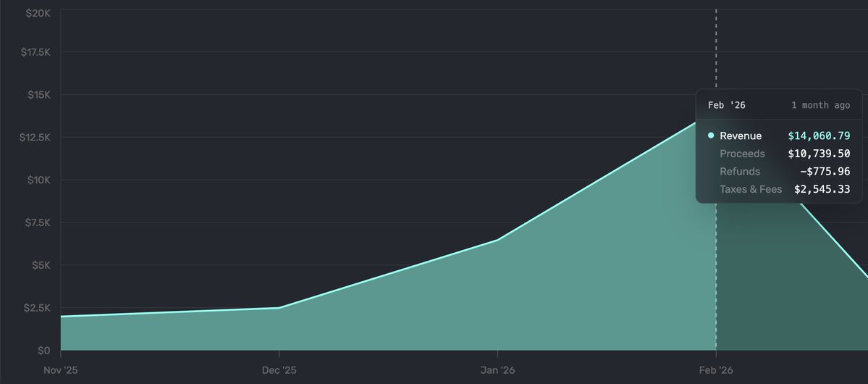The height and width of the screenshot is (384, 868).
Task: Click the $17.5K y-axis label
Action: (35, 51)
